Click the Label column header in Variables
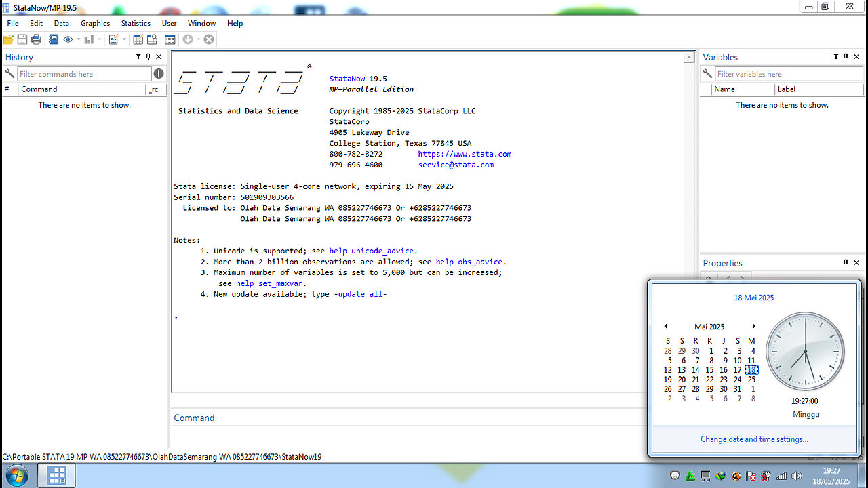868x488 pixels. point(819,89)
